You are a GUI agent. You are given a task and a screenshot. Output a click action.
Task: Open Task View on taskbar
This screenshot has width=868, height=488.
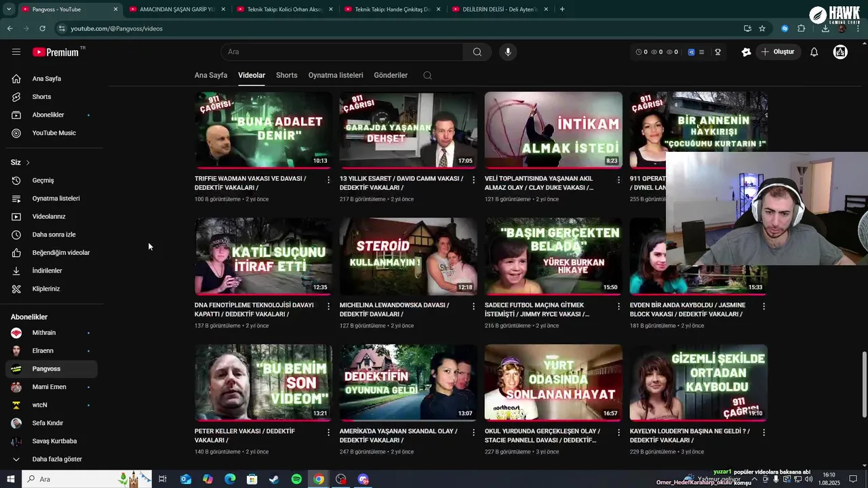tap(163, 479)
